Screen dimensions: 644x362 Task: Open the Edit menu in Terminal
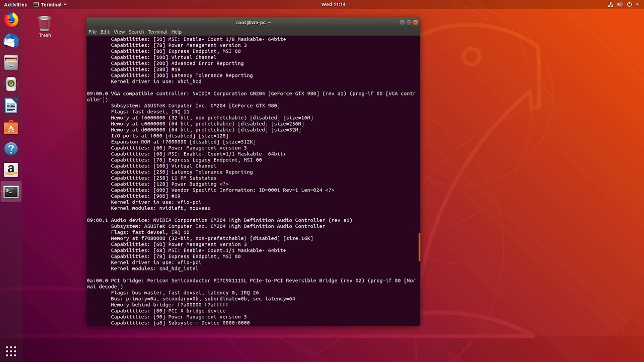tap(105, 32)
